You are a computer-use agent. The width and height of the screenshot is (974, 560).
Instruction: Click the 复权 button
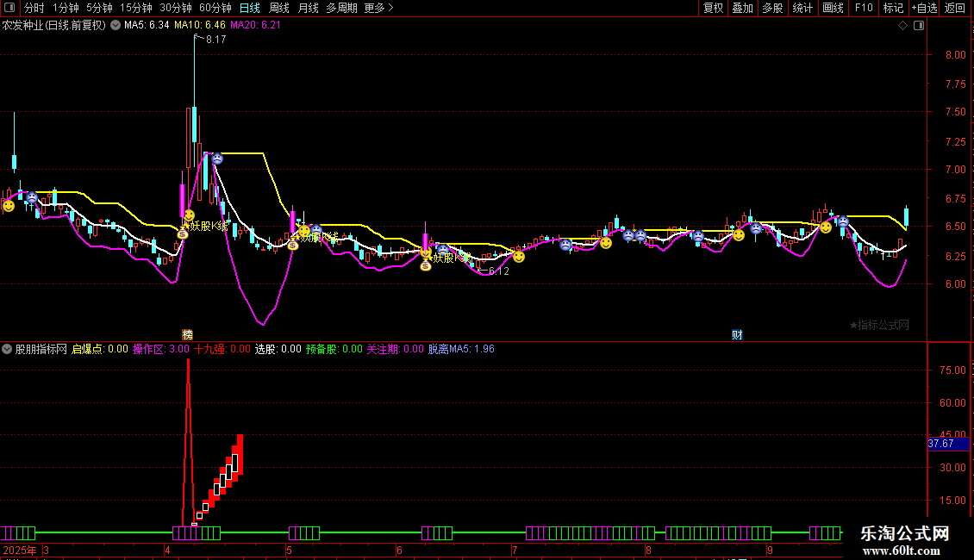[713, 8]
